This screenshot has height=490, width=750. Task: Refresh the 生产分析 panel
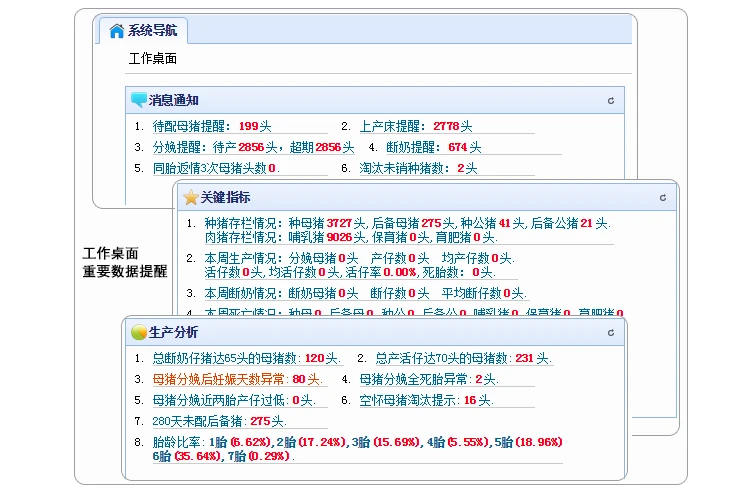pos(611,333)
